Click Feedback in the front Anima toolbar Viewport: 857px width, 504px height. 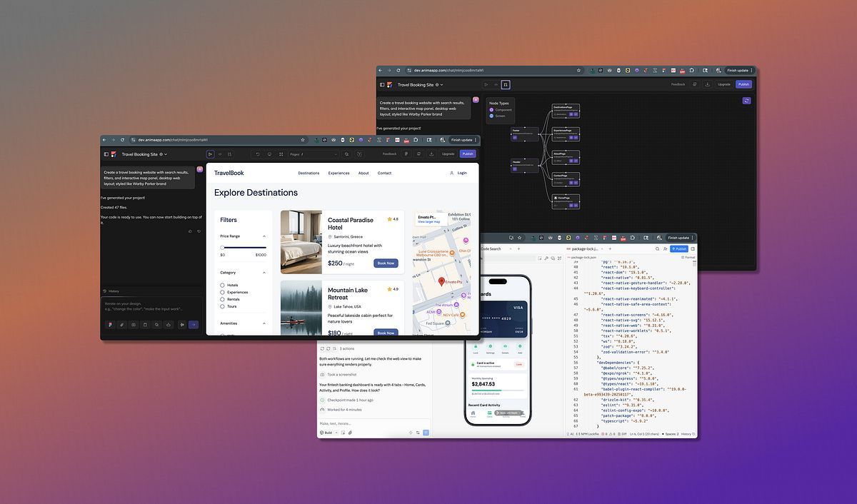pyautogui.click(x=389, y=153)
